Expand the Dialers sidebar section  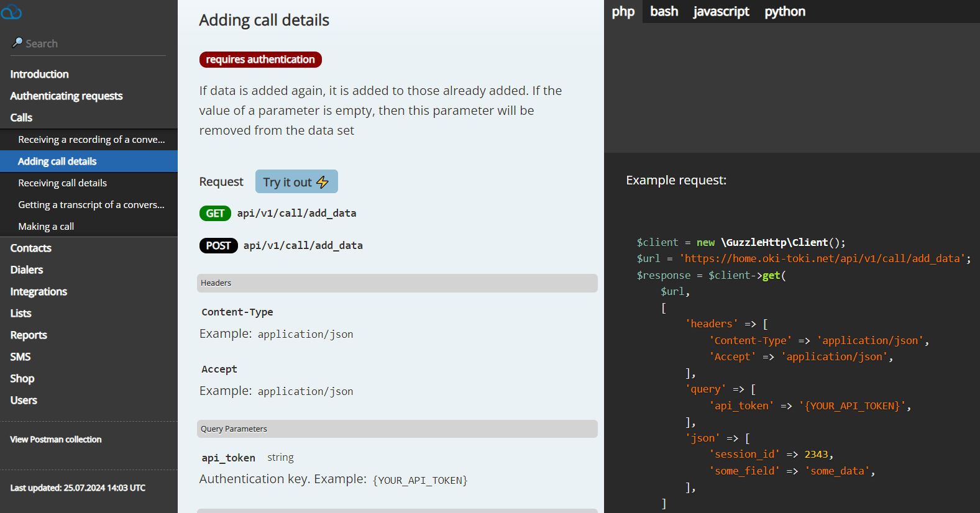[x=27, y=270]
